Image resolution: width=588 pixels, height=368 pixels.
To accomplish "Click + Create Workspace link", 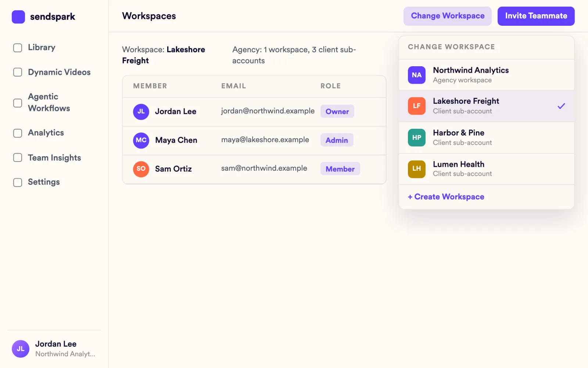I will click(x=446, y=197).
